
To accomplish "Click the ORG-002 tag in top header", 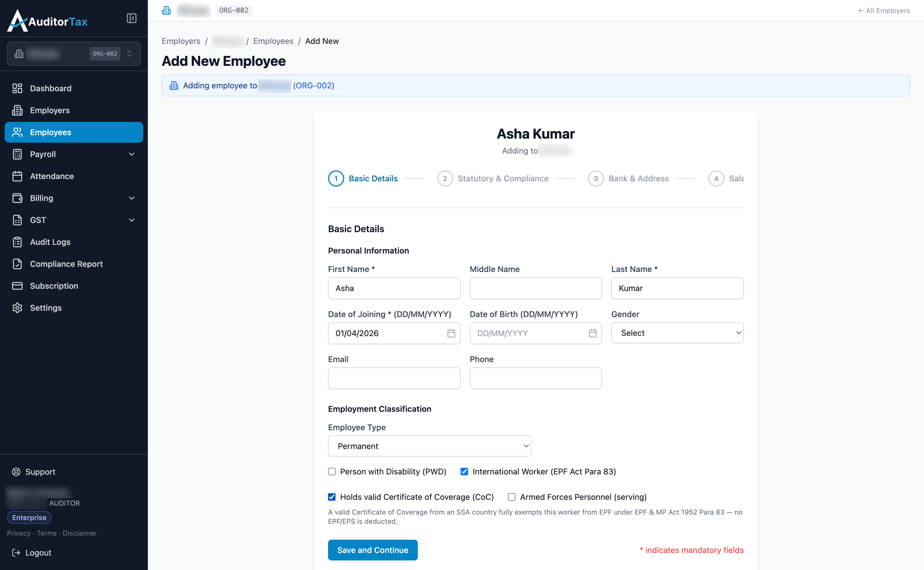I will coord(234,10).
